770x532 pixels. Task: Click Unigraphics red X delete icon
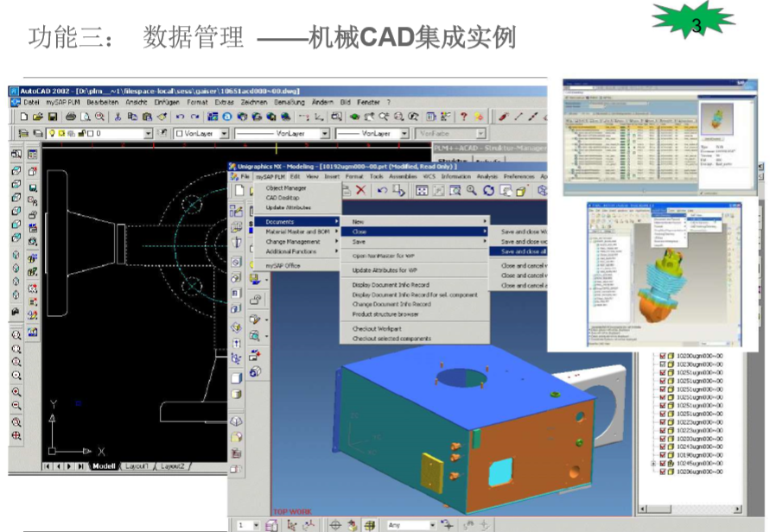(360, 190)
